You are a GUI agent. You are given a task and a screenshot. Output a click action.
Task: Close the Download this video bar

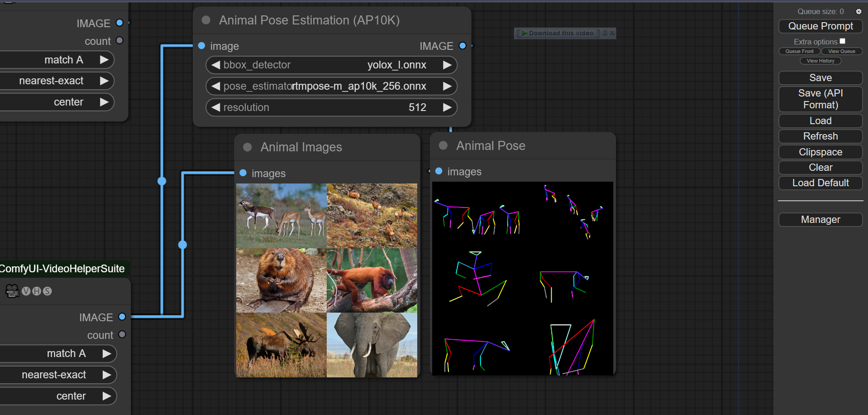click(x=612, y=33)
